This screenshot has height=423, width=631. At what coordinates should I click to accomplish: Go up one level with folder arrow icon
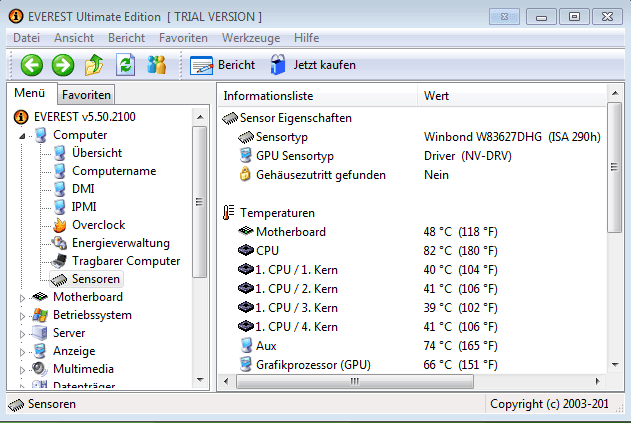coord(94,65)
